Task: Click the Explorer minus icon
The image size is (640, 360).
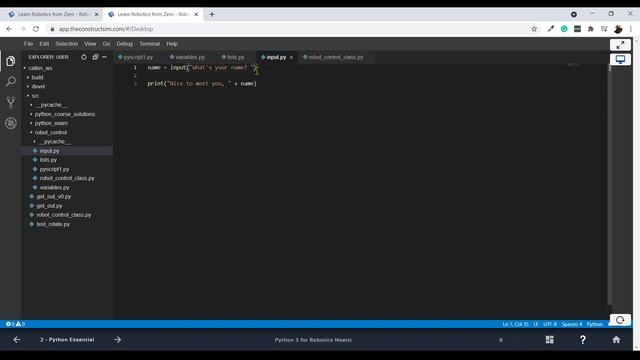Action: tap(104, 57)
